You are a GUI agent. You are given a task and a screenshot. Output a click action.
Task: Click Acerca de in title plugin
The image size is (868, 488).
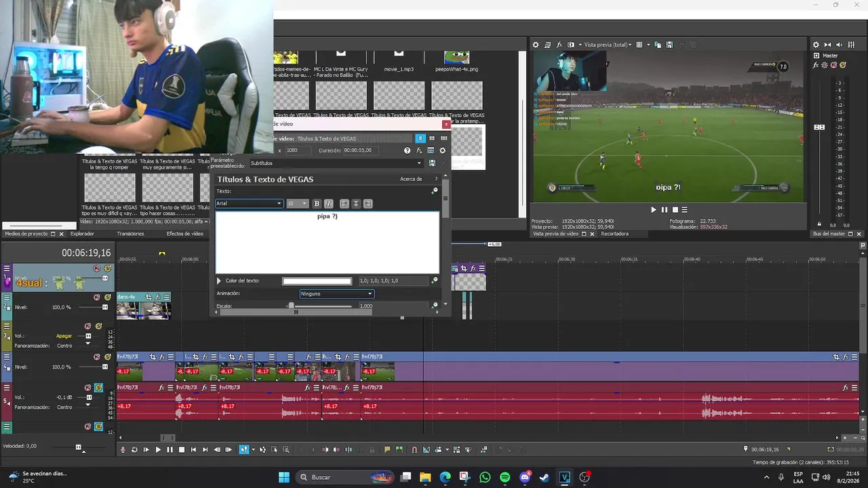point(411,179)
